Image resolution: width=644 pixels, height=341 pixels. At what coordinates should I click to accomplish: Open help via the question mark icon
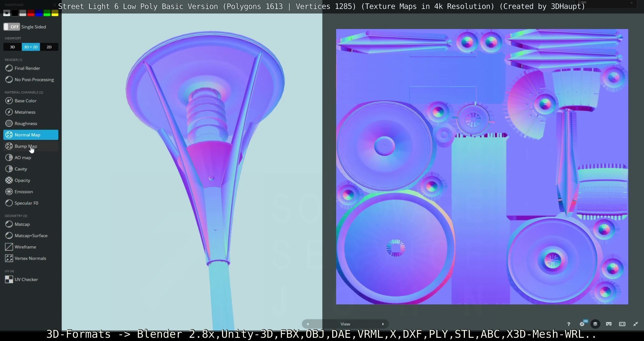(x=569, y=324)
